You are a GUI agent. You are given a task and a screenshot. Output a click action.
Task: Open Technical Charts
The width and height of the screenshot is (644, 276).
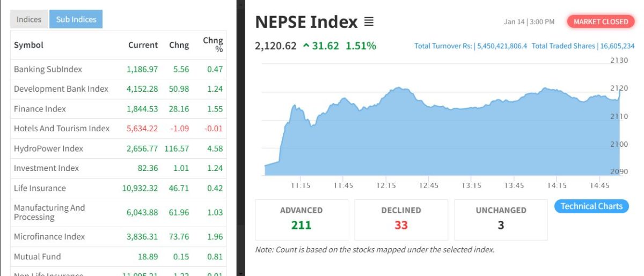pyautogui.click(x=591, y=206)
